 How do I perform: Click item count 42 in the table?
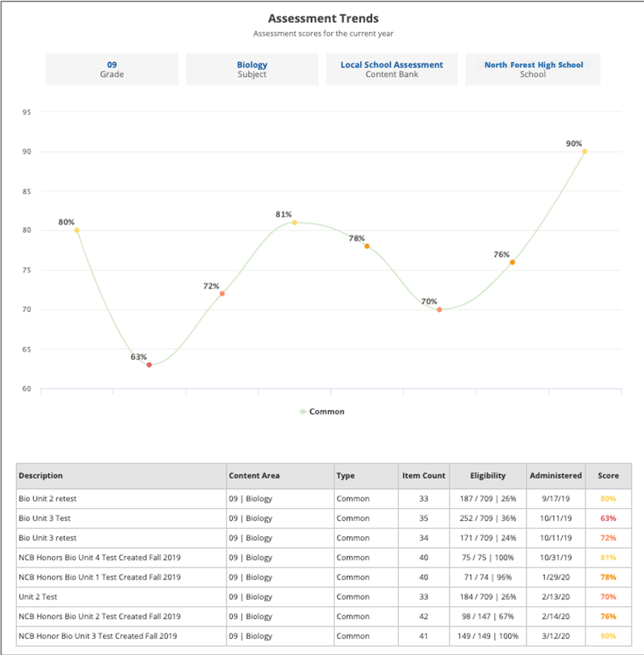coord(424,616)
